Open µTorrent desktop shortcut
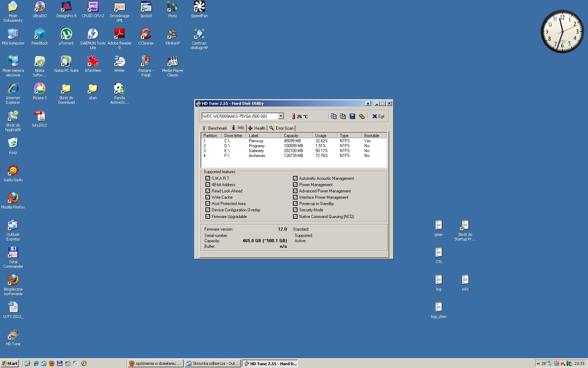 coord(66,37)
